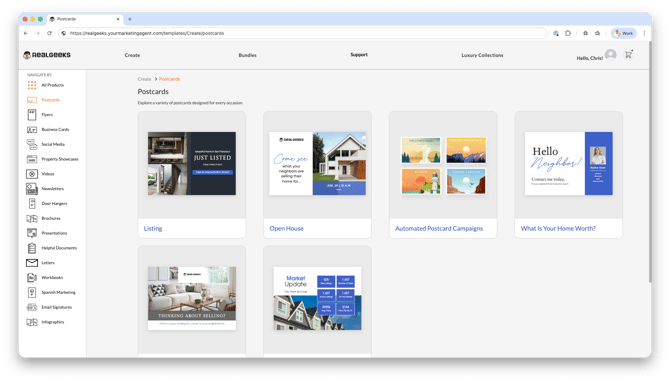Open What Is Your Home Worth link
670x382 pixels.
point(558,229)
